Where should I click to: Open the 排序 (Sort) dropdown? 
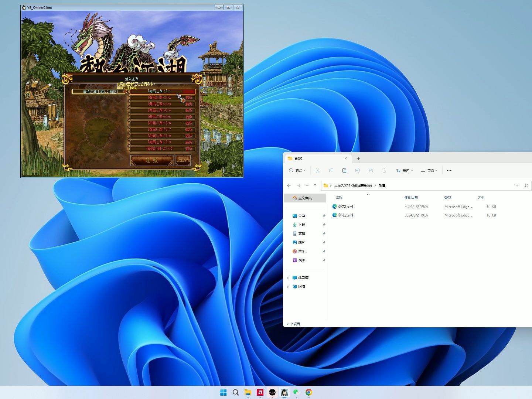tap(404, 170)
